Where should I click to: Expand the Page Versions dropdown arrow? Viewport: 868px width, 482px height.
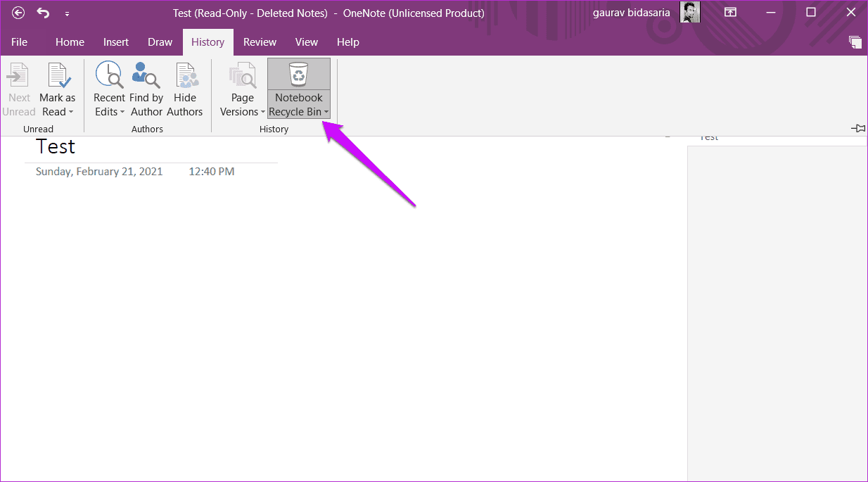point(263,113)
